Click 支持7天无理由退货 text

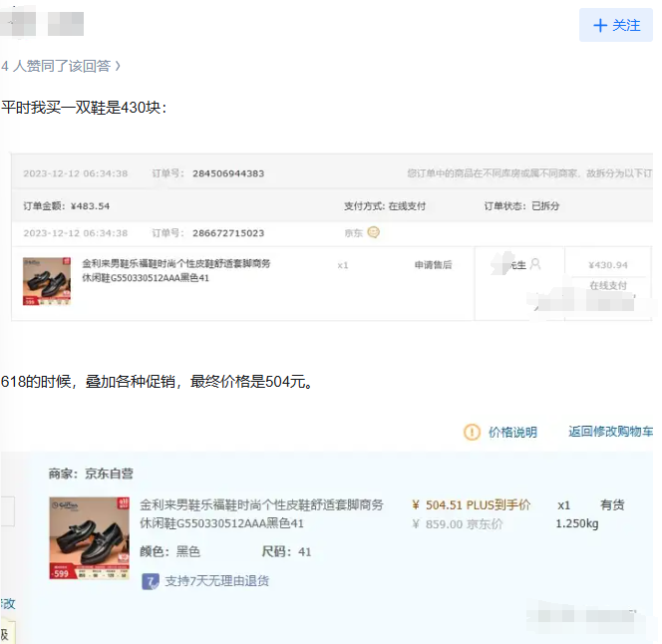216,580
